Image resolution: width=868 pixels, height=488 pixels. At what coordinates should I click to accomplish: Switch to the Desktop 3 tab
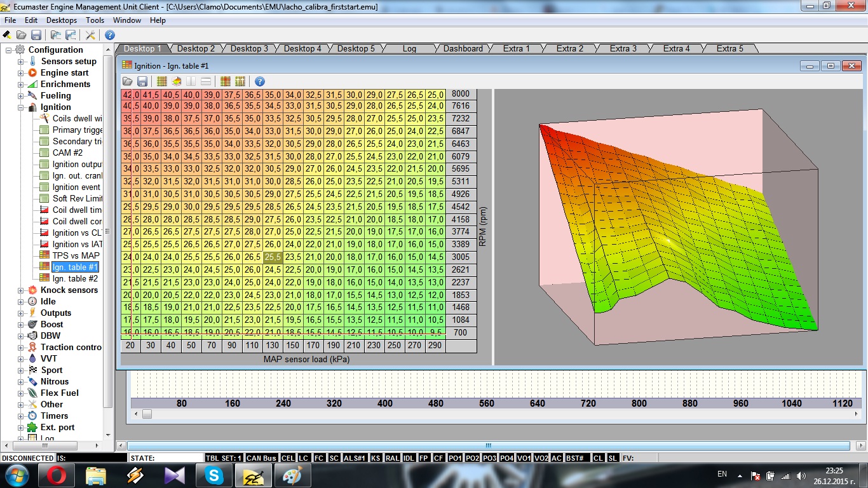249,48
